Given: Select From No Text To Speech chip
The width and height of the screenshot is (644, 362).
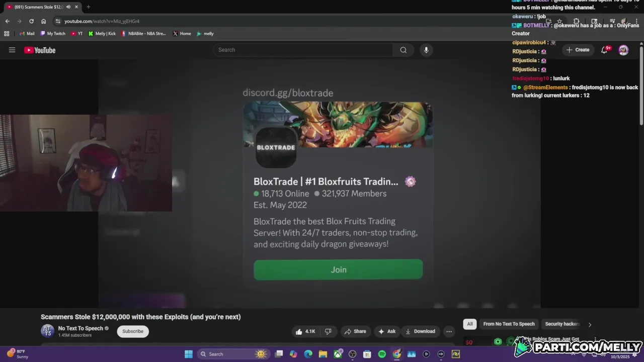Looking at the screenshot, I should pos(509,324).
